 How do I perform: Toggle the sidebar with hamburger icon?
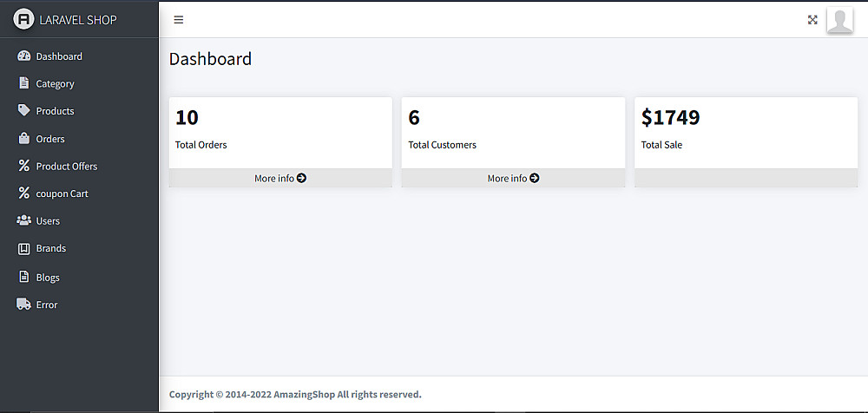point(179,20)
